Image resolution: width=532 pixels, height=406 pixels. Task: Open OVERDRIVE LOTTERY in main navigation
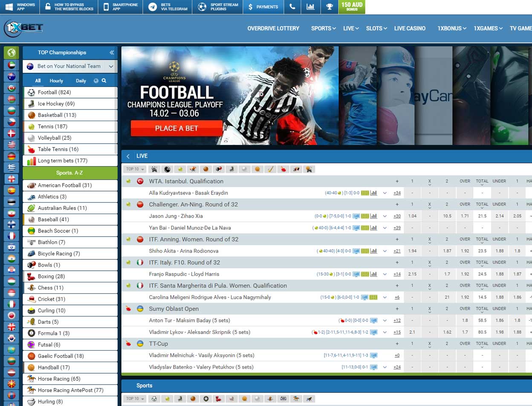coord(273,28)
